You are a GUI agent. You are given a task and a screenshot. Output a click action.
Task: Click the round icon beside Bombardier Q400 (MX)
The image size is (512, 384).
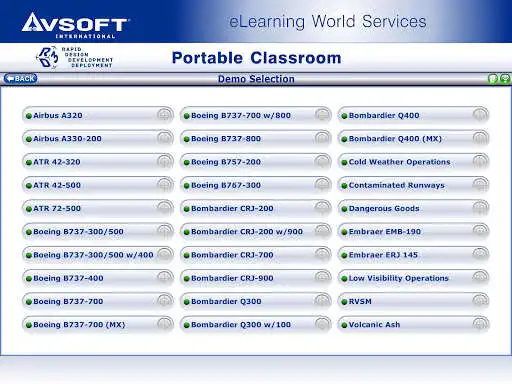481,138
